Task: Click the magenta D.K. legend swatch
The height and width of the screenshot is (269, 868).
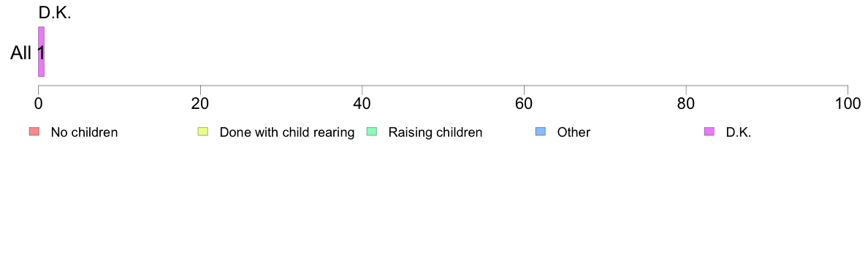Action: (x=709, y=132)
